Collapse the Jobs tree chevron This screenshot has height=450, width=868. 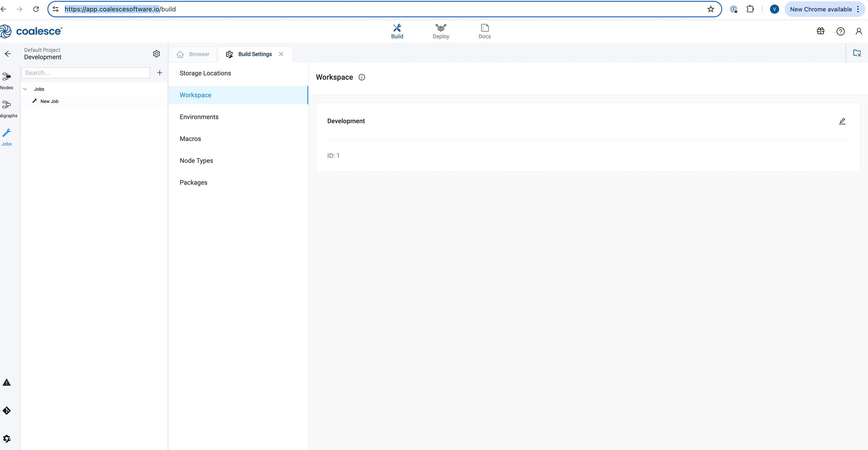25,89
